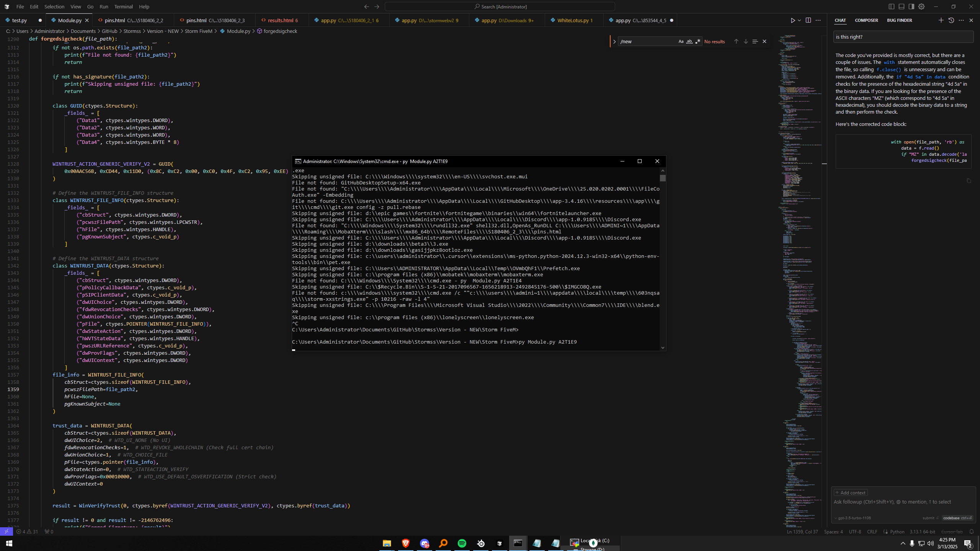Viewport: 980px width, 551px height.
Task: Open Cursor settings gear icon
Action: click(921, 7)
